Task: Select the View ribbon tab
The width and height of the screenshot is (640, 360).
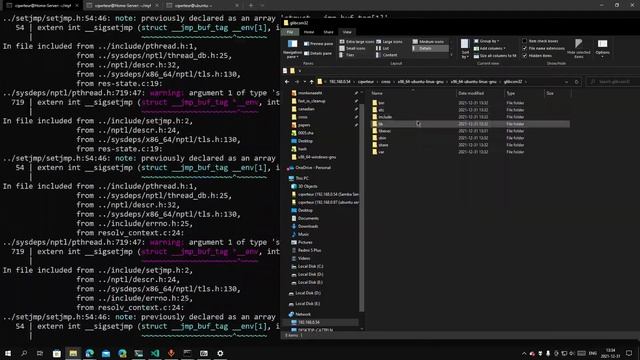Action: coord(347,32)
